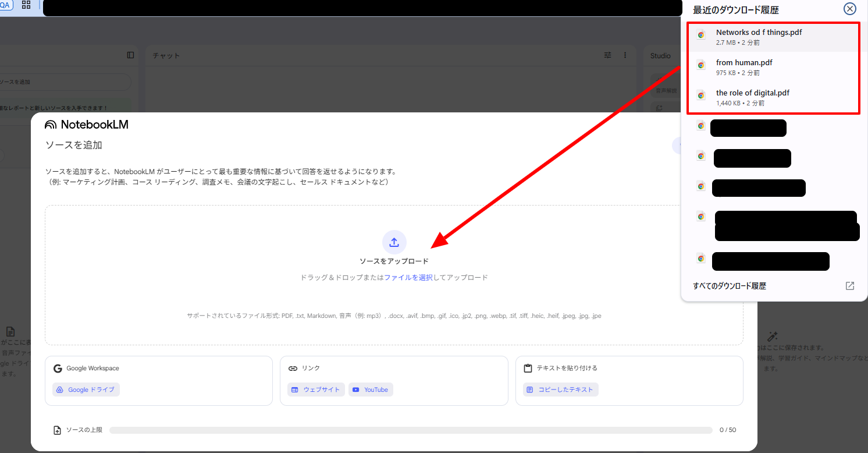Click the コピーしたテキスト button
The height and width of the screenshot is (453, 868).
[560, 390]
